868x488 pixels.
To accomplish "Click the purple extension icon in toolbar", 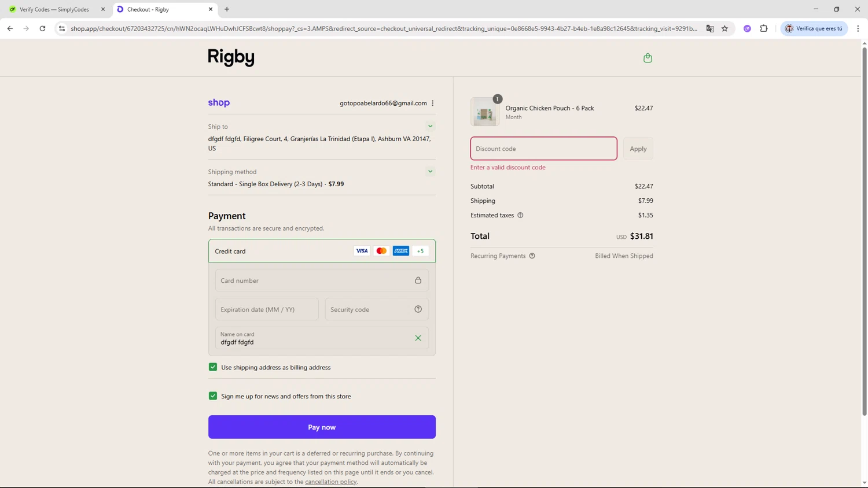I will 747,28.
